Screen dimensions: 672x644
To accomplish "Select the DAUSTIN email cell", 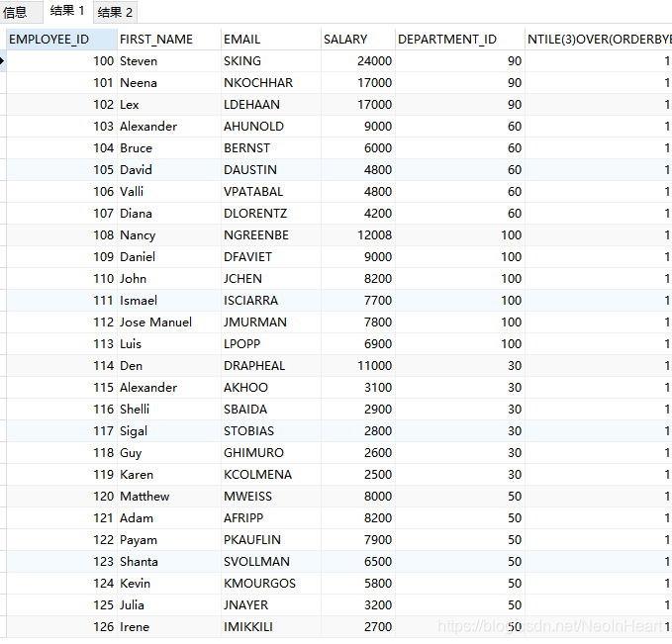I will [270, 170].
